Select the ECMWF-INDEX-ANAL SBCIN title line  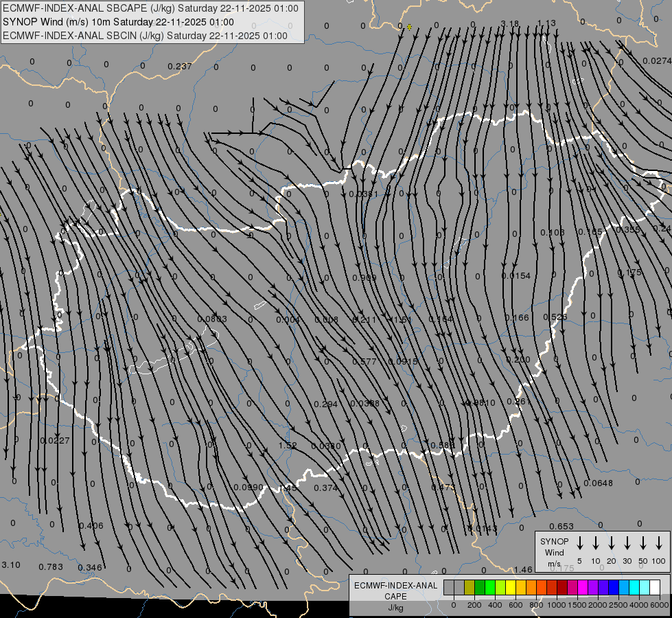(x=146, y=36)
